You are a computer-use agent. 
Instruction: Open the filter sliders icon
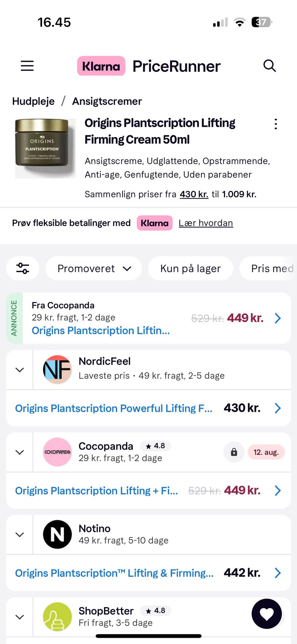(23, 268)
